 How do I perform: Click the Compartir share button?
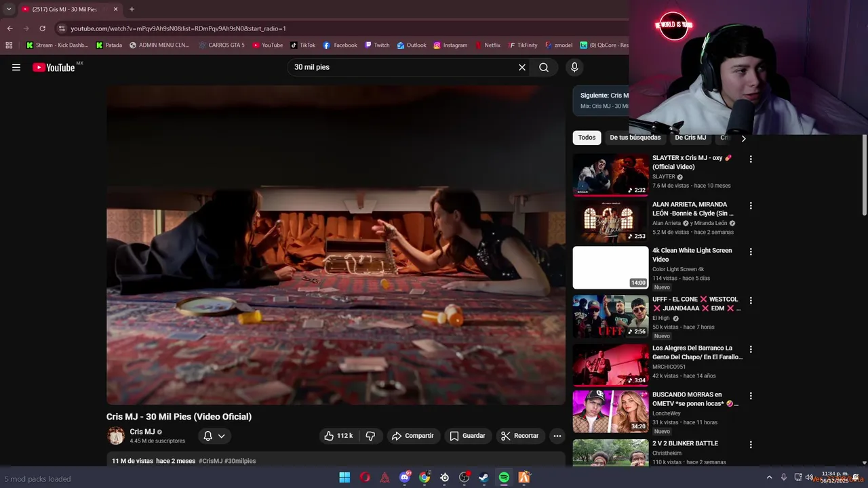point(412,436)
